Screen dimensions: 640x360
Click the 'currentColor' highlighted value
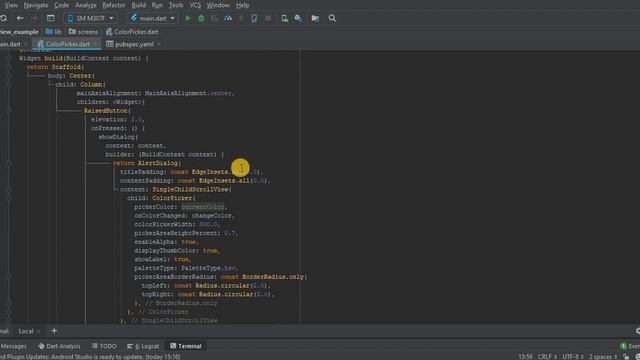pos(203,207)
